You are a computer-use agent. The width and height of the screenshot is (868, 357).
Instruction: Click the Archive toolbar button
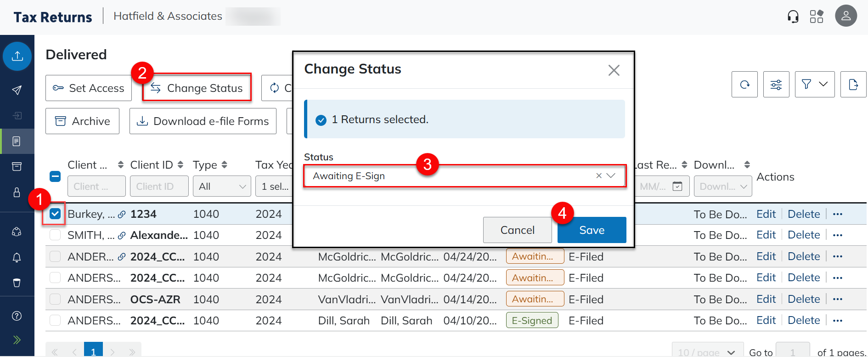(83, 121)
